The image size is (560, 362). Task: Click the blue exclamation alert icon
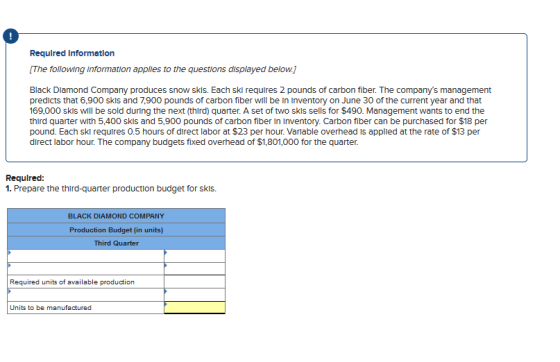coord(11,36)
